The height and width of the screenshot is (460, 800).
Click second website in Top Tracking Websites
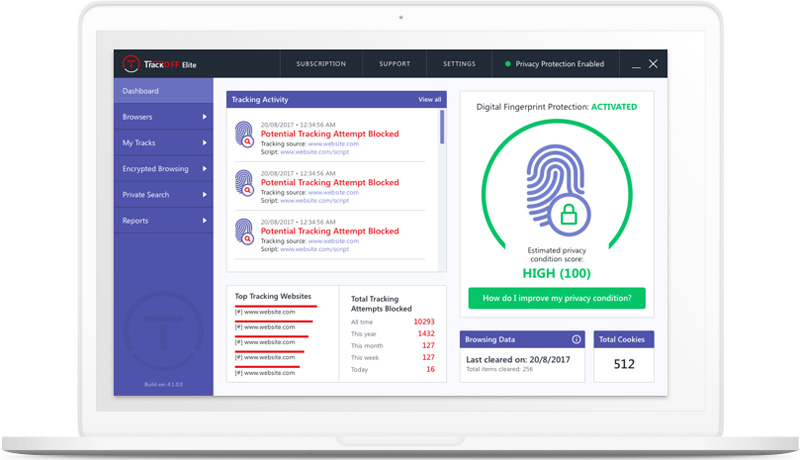[265, 327]
